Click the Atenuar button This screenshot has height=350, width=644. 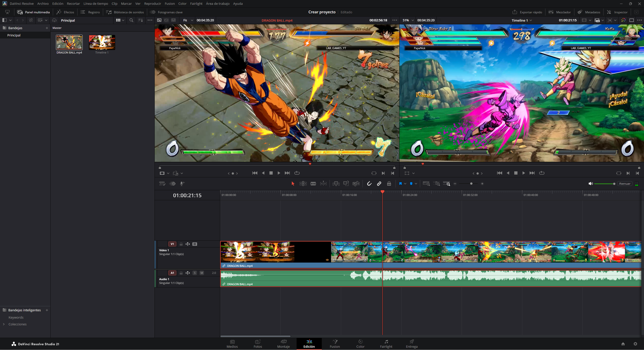[x=625, y=184]
